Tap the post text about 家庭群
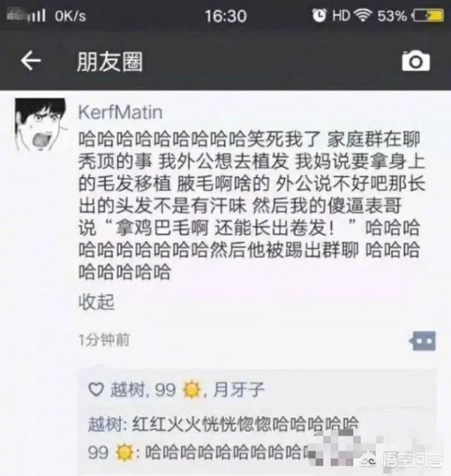This screenshot has width=451, height=476. tap(252, 205)
